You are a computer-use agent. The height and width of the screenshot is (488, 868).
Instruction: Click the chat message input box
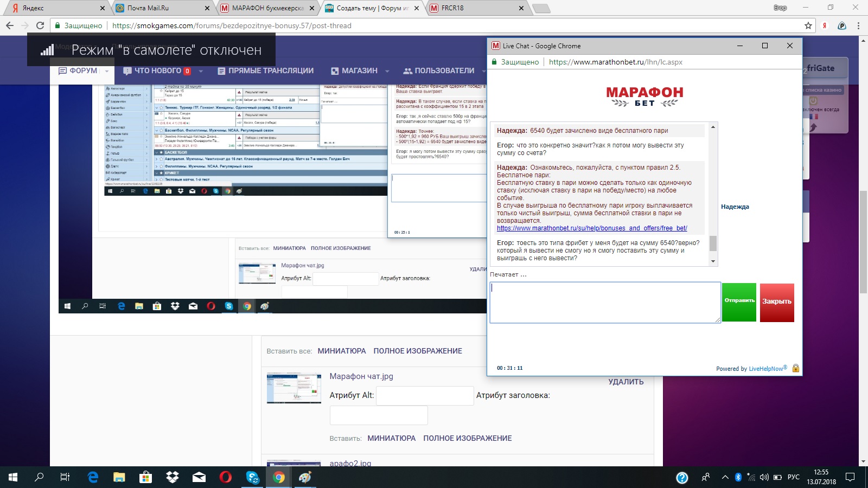pos(605,303)
